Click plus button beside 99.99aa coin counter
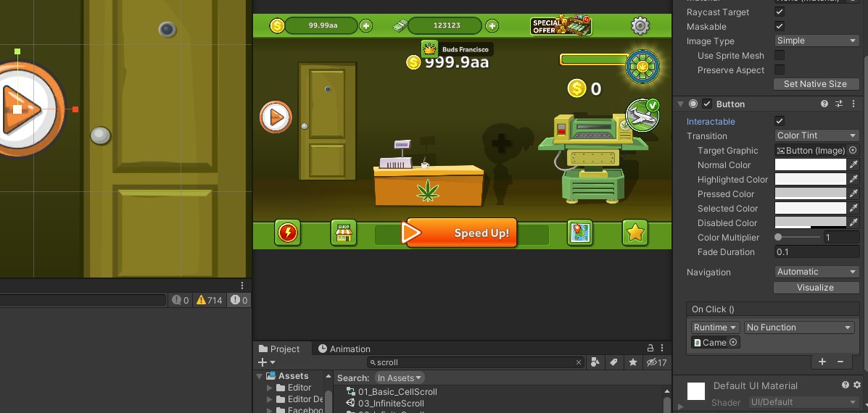 pyautogui.click(x=365, y=25)
